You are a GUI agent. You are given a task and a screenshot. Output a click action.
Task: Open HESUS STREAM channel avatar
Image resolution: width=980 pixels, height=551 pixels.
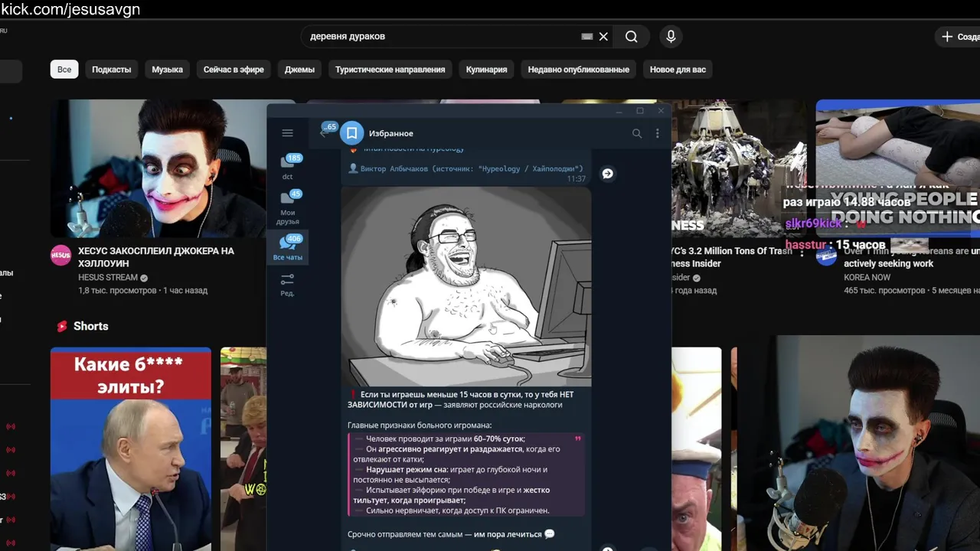coord(61,256)
